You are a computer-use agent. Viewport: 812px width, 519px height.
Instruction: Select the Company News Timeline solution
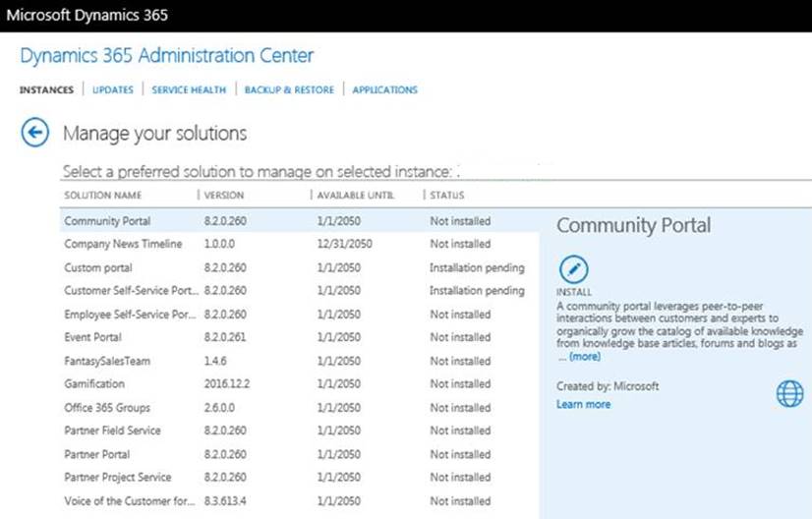[x=299, y=244]
